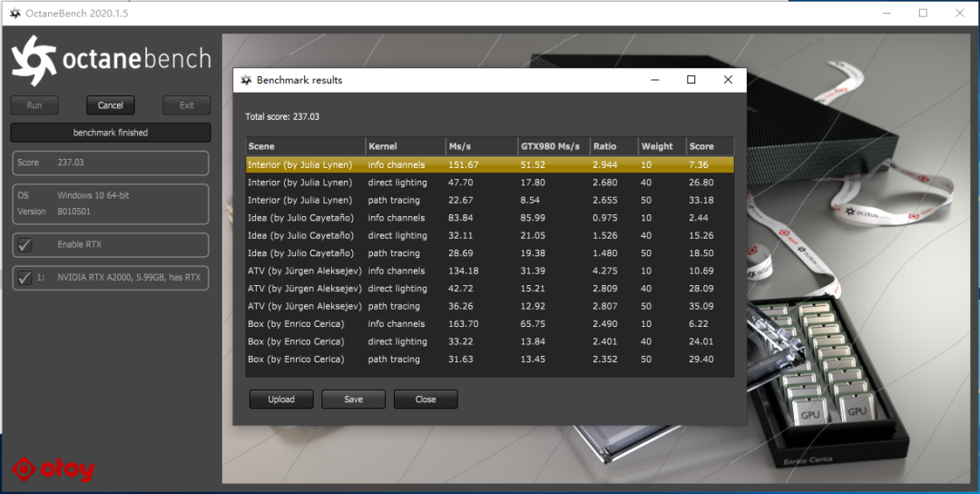Click the Cancel button
Screen dimensions: 980x494
point(111,105)
